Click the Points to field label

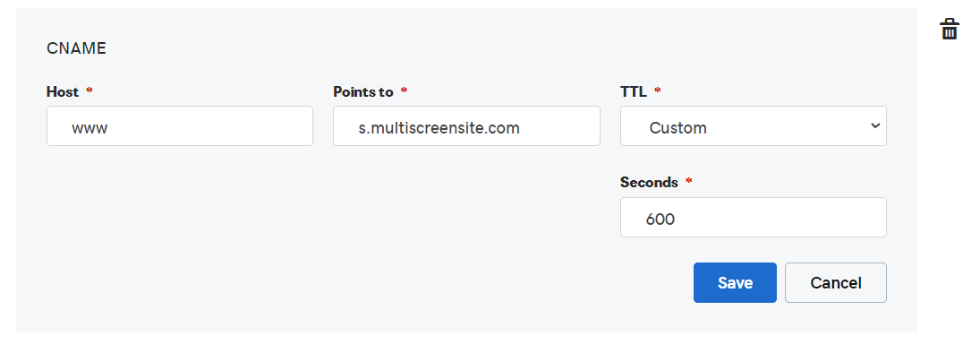(x=363, y=92)
